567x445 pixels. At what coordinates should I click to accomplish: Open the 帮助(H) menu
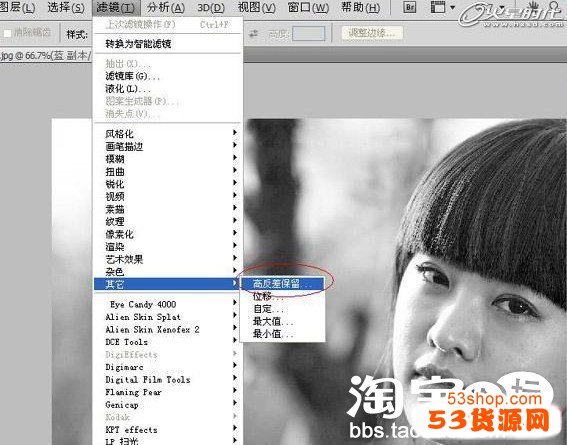tap(361, 7)
